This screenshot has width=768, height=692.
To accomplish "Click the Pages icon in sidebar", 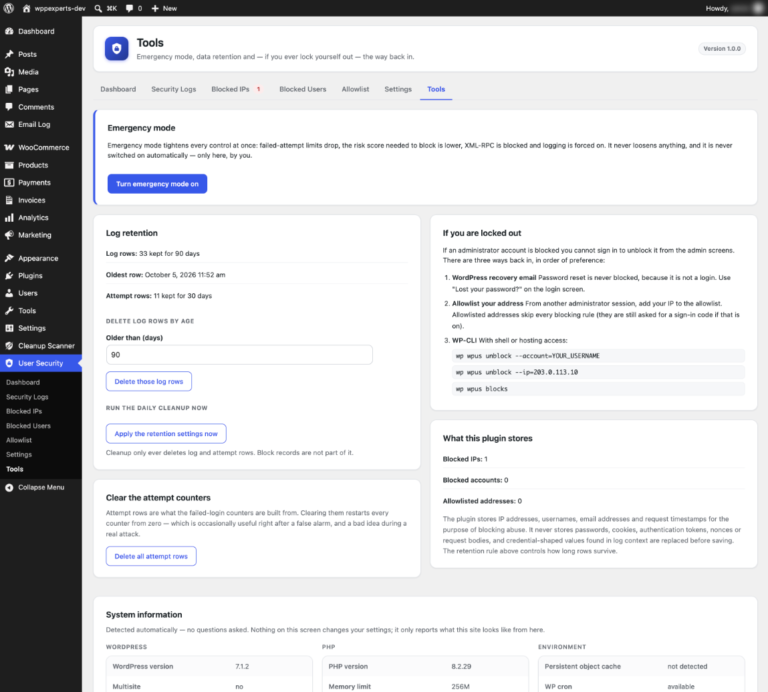I will [x=9, y=90].
